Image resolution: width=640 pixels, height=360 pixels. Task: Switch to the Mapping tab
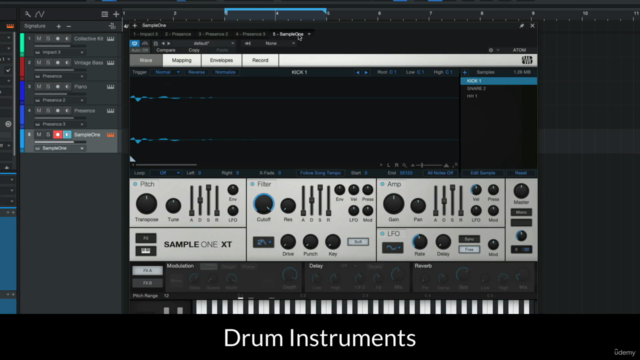[x=182, y=60]
